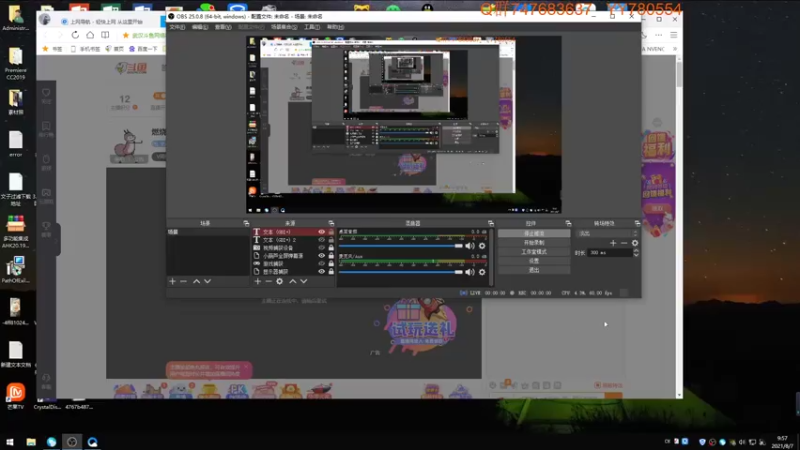Viewport: 800px width, 450px height.
Task: Open 桌面音频 audio settings gear
Action: click(482, 246)
